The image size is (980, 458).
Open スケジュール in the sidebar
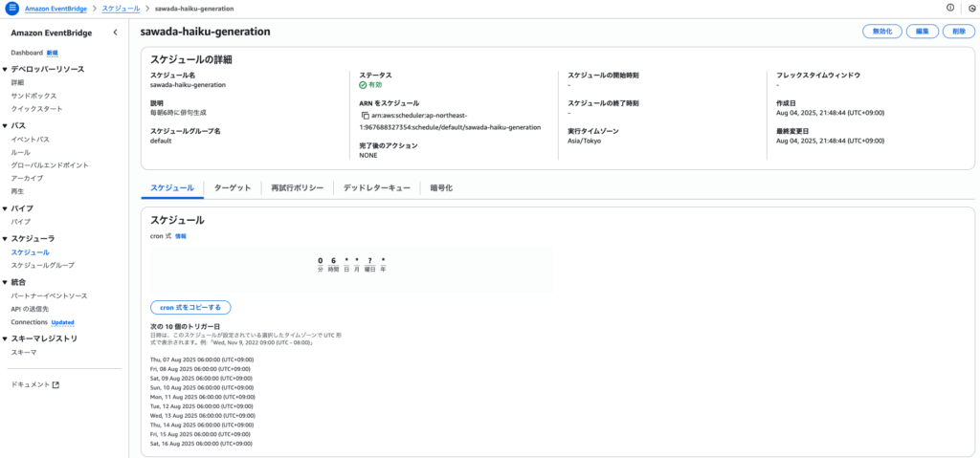[x=30, y=252]
